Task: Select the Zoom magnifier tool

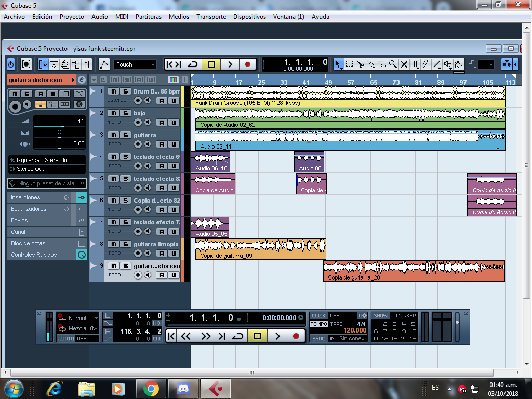Action: click(x=393, y=64)
